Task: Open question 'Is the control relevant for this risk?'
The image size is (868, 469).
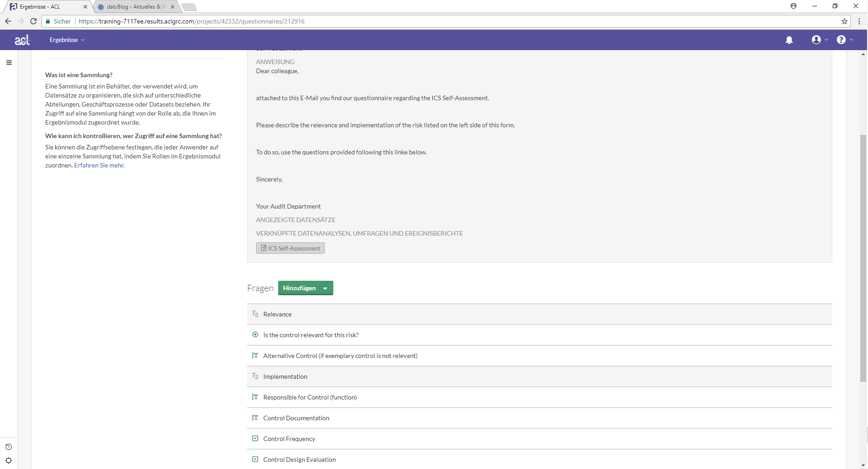Action: pyautogui.click(x=539, y=335)
